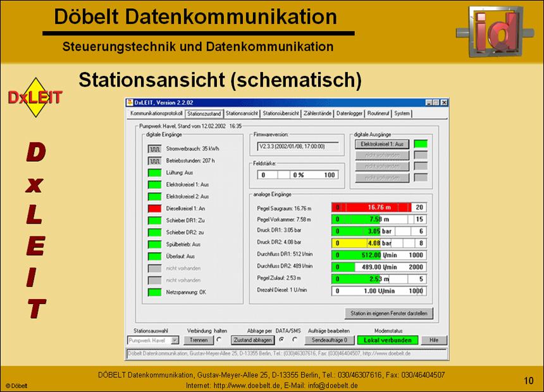
Task: Click the red id company logo
Action: 495,32
